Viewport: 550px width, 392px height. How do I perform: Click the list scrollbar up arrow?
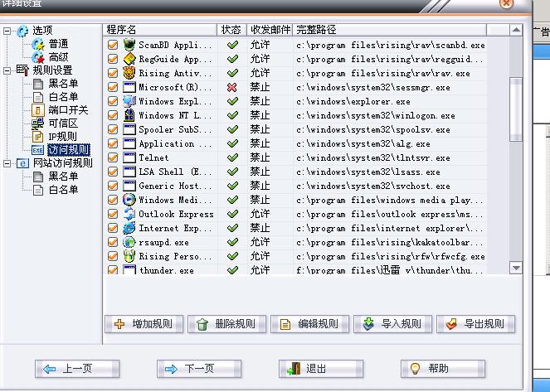516,30
